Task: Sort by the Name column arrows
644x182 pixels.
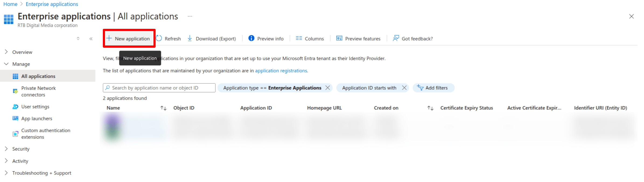Action: pos(163,108)
